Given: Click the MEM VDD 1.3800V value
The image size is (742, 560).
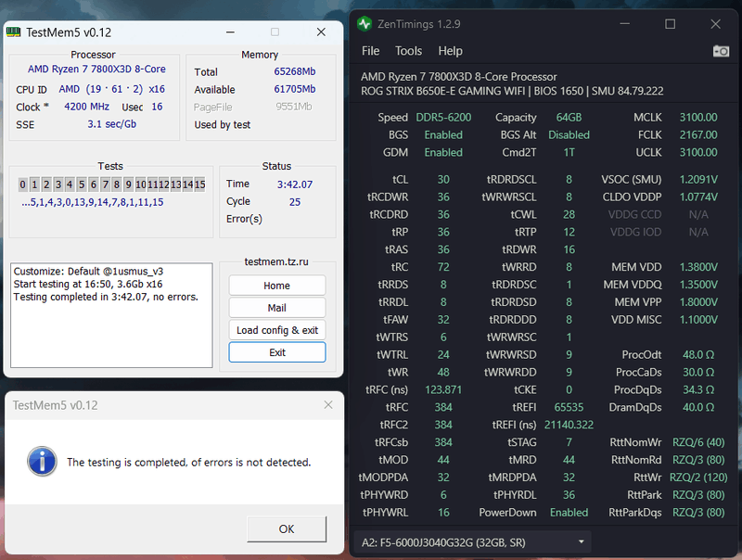Looking at the screenshot, I should tap(698, 267).
